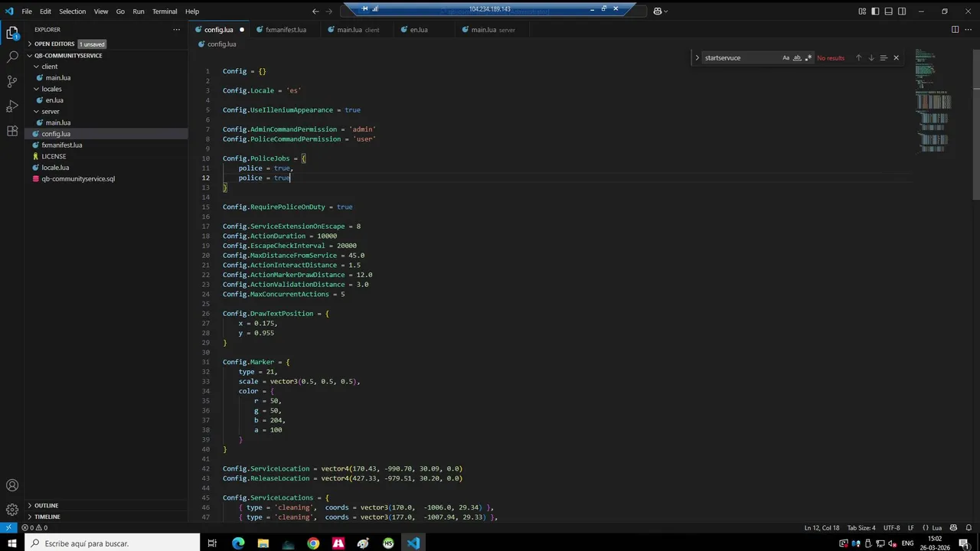Open the File menu
Viewport: 980px width, 551px height.
pos(27,11)
